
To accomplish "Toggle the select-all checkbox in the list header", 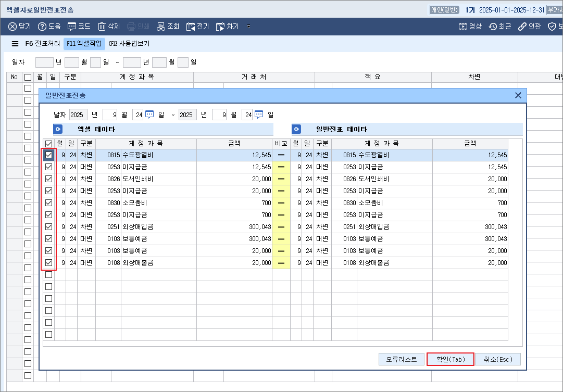I will point(48,143).
